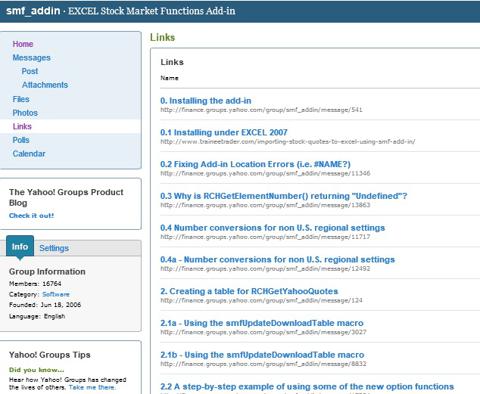Open the Polls section
Viewport: 480px width, 394px height.
pos(21,140)
